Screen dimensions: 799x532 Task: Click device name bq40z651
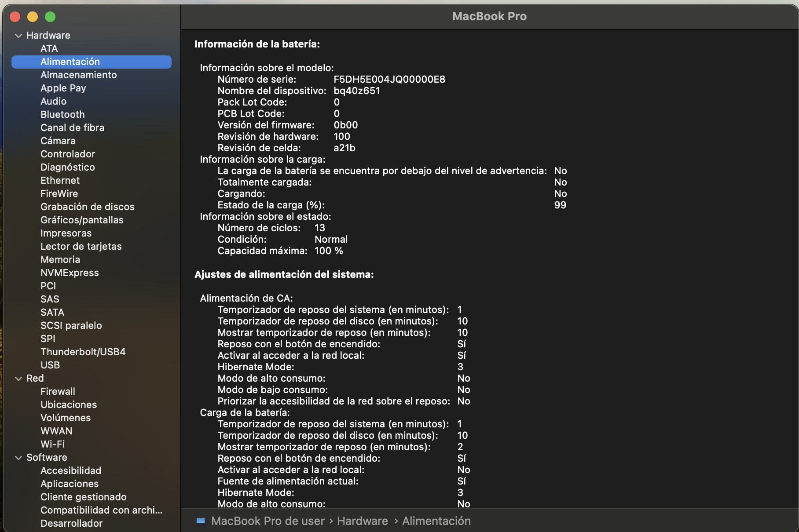pyautogui.click(x=357, y=91)
